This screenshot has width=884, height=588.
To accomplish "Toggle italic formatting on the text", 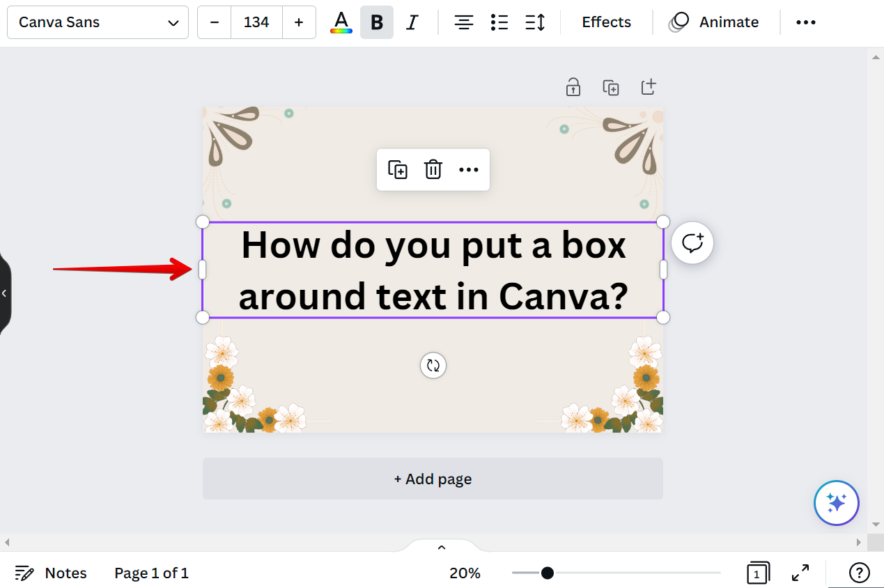I will pyautogui.click(x=412, y=22).
